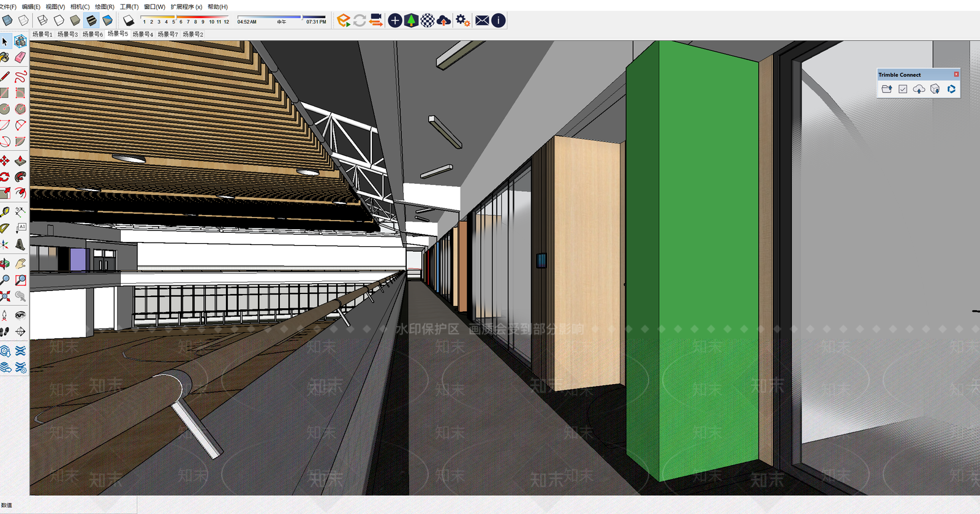Select the Eraser tool
This screenshot has height=514, width=980.
point(20,58)
